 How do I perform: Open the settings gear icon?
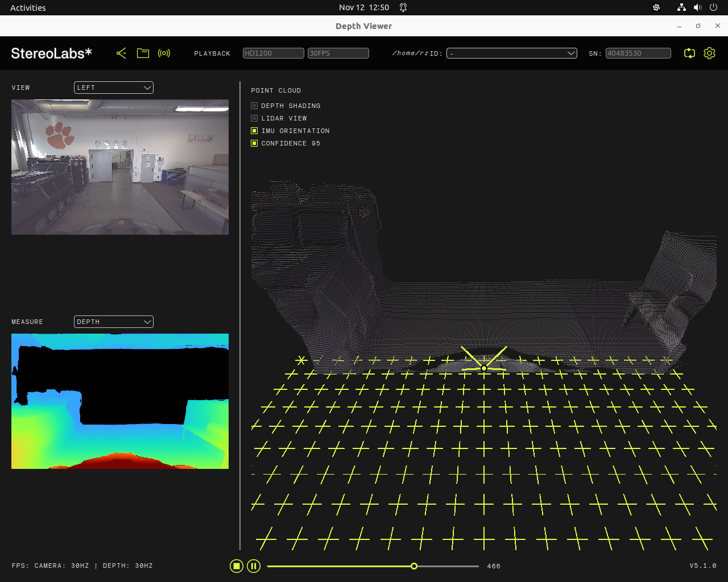709,53
